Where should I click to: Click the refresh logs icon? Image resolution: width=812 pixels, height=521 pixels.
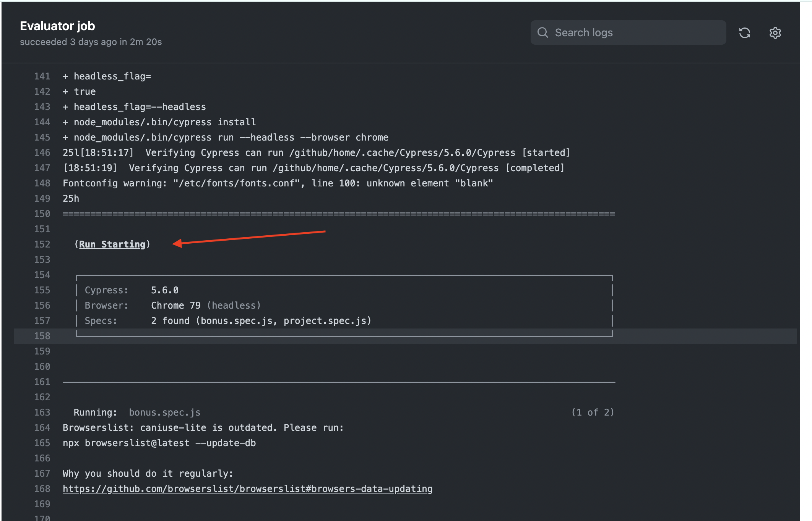745,32
